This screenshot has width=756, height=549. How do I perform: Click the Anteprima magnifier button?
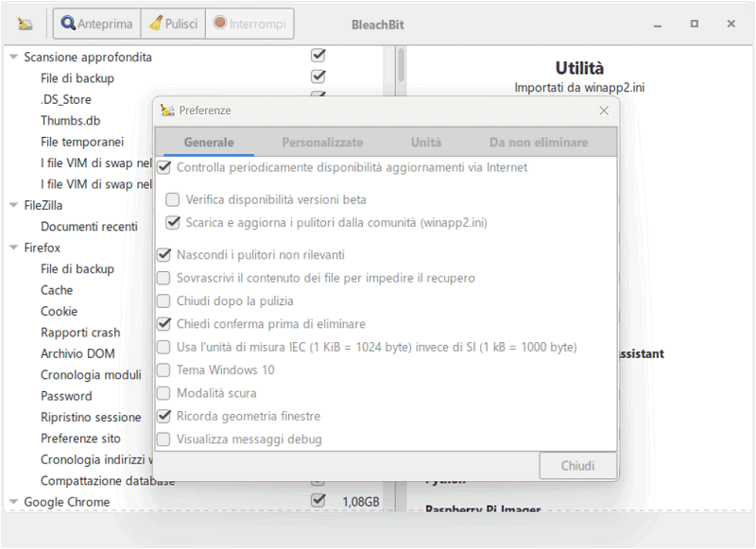point(97,24)
